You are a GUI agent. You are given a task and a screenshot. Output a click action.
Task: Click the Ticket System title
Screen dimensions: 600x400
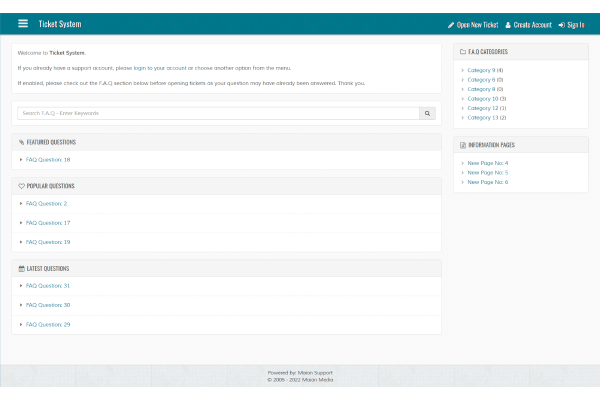point(60,24)
